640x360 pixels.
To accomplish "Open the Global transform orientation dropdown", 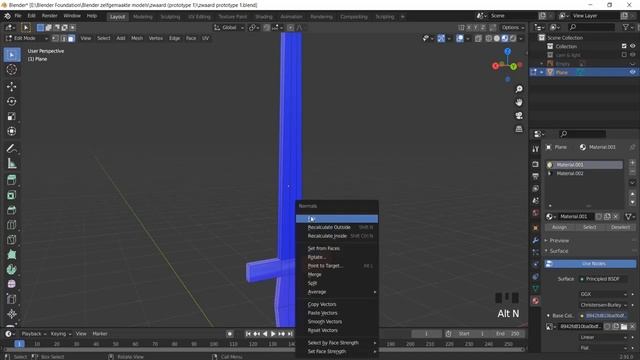I will click(x=229, y=27).
